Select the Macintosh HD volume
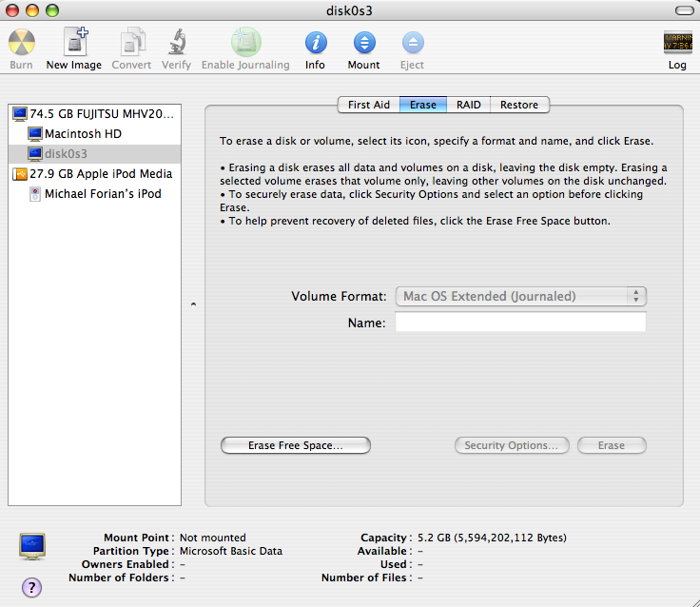Viewport: 700px width, 607px height. point(95,134)
